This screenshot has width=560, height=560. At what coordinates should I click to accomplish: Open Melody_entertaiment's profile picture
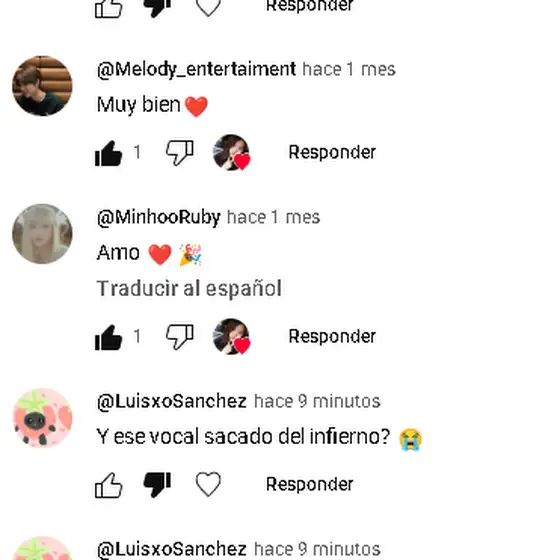pyautogui.click(x=42, y=86)
